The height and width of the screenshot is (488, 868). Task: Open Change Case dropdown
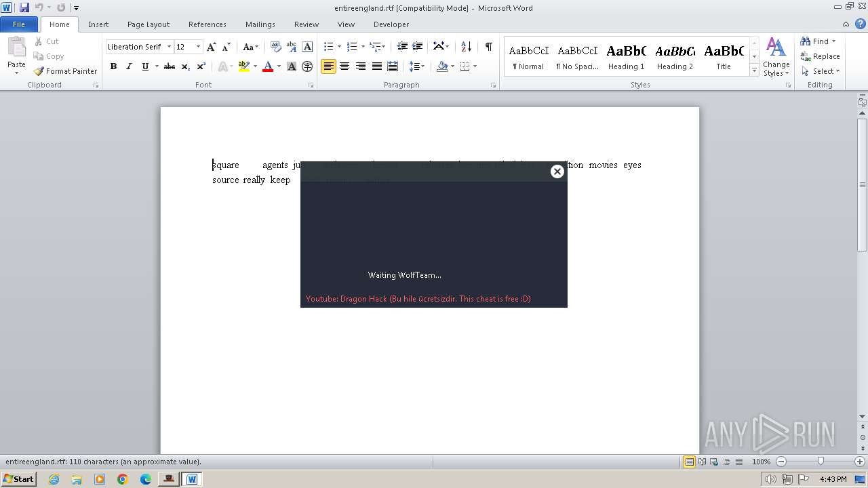250,47
